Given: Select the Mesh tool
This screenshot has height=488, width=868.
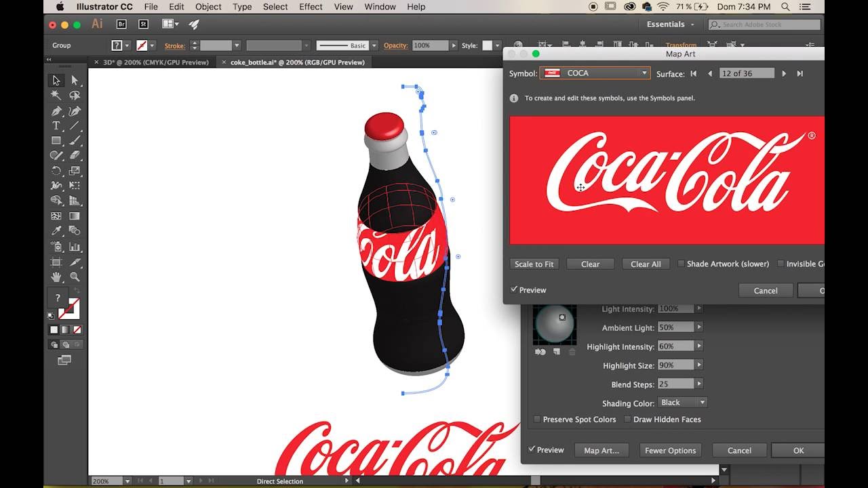Looking at the screenshot, I should point(56,216).
